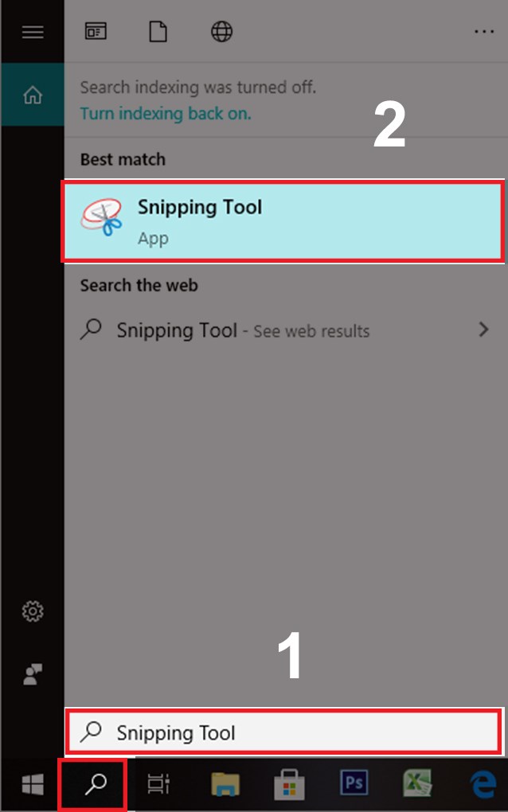Expand Snipping Tool web results chevron
The image size is (508, 812).
[486, 330]
